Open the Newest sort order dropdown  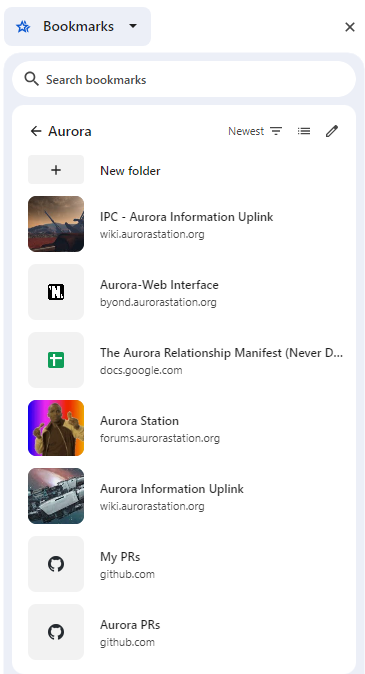(255, 131)
